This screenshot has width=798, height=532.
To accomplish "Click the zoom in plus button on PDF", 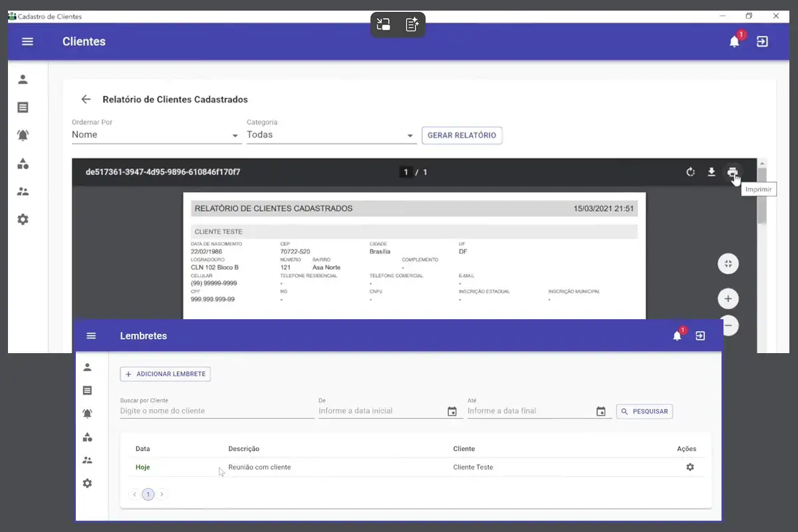I will coord(728,299).
